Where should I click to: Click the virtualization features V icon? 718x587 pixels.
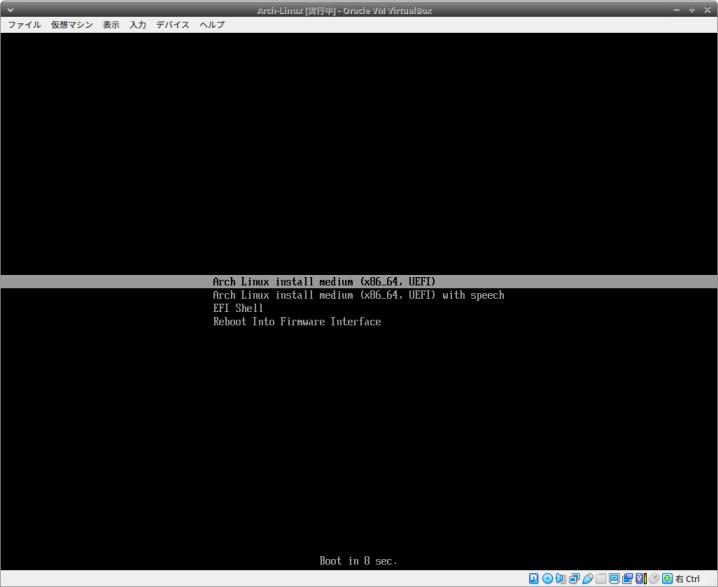[x=641, y=578]
